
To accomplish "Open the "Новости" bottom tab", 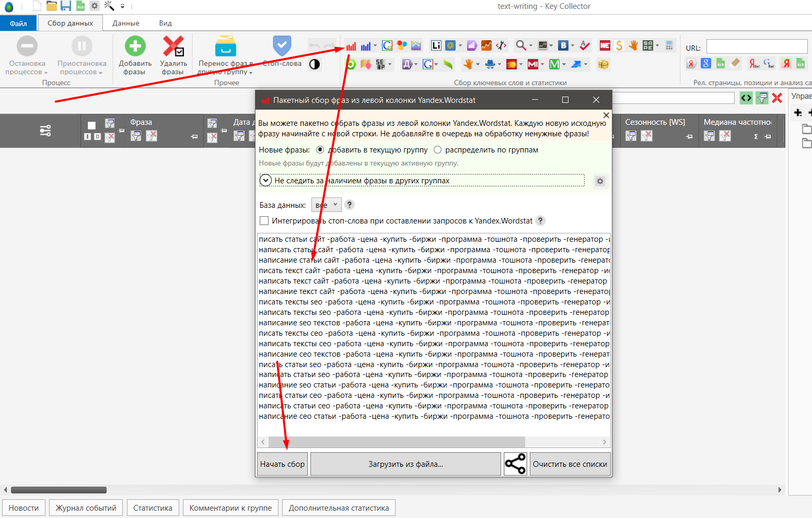I will click(x=24, y=508).
